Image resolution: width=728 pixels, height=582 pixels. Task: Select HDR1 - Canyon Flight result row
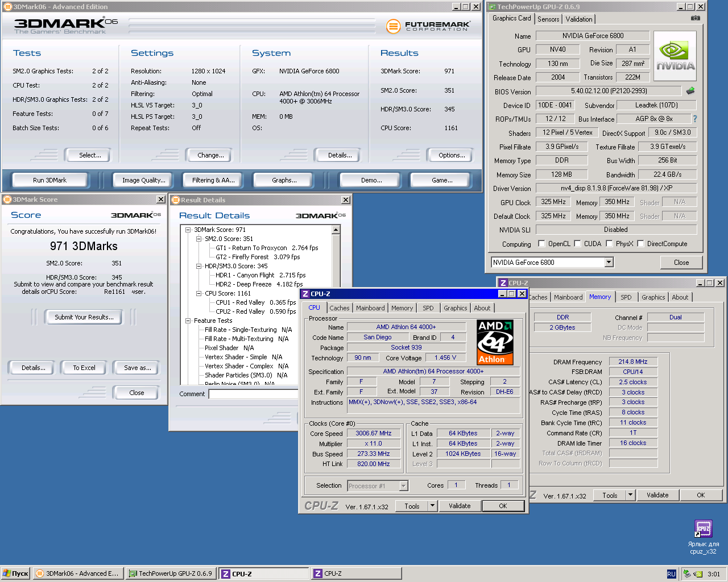pyautogui.click(x=260, y=275)
